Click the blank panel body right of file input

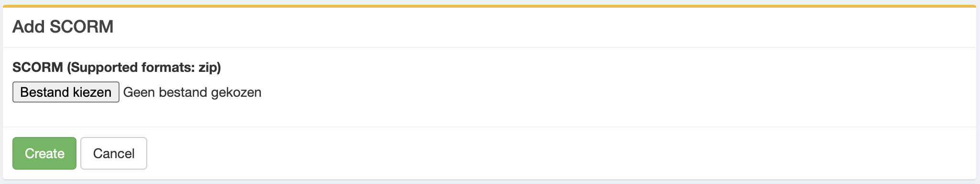[x=617, y=92]
